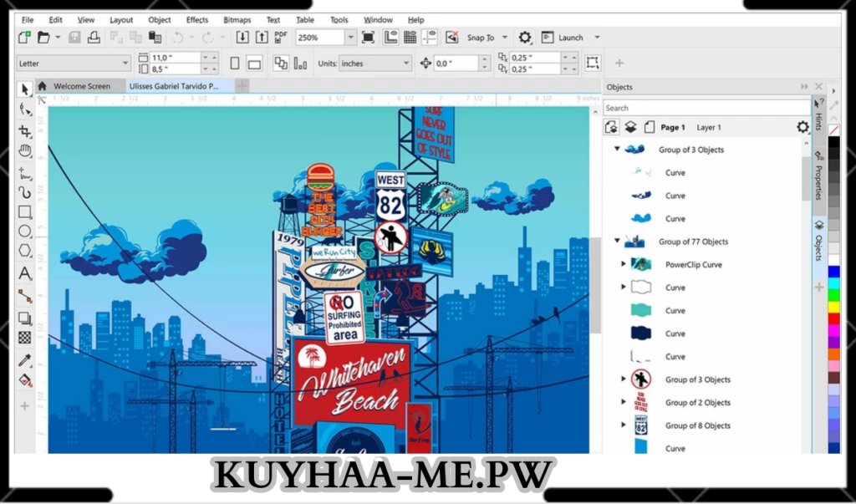Select the Connector line tool

point(24,296)
